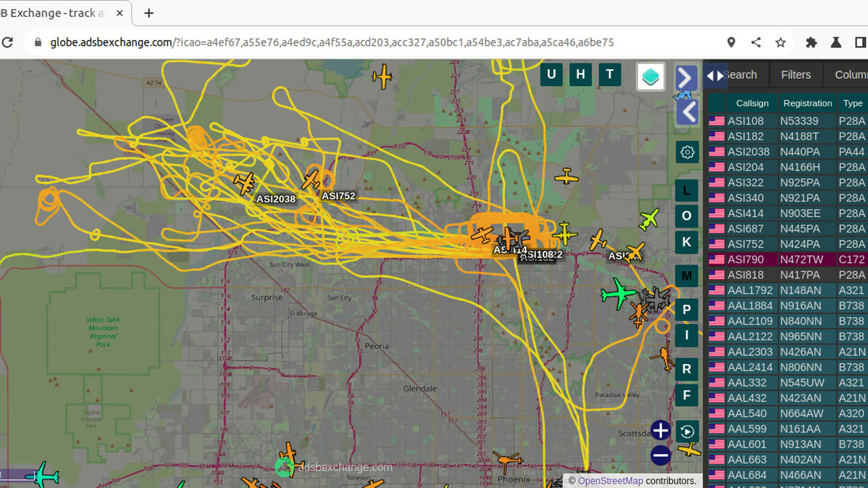The height and width of the screenshot is (488, 868).
Task: Click the sidebar width toggle arrows
Action: tap(715, 75)
